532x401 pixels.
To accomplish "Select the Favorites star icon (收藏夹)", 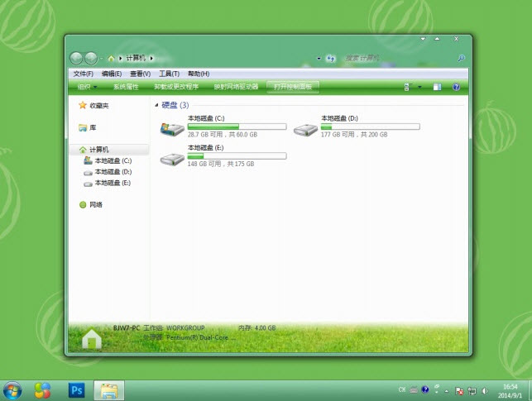I will tap(83, 106).
